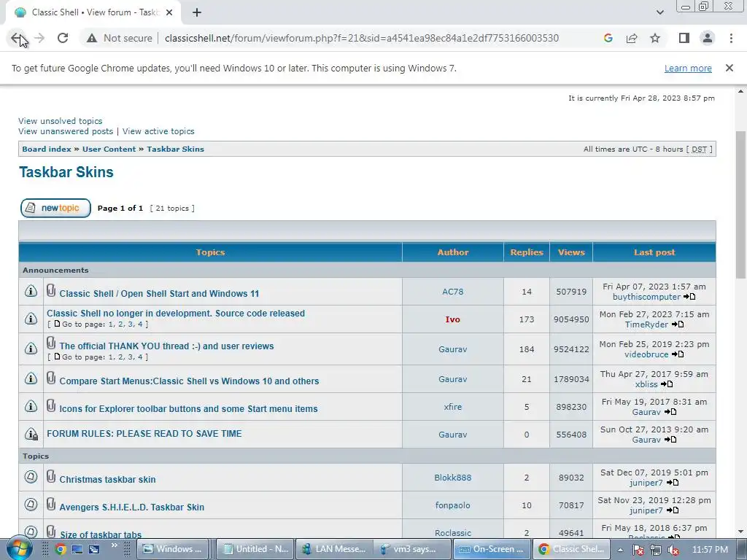
Task: View author xfire profile
Action: [x=452, y=407]
